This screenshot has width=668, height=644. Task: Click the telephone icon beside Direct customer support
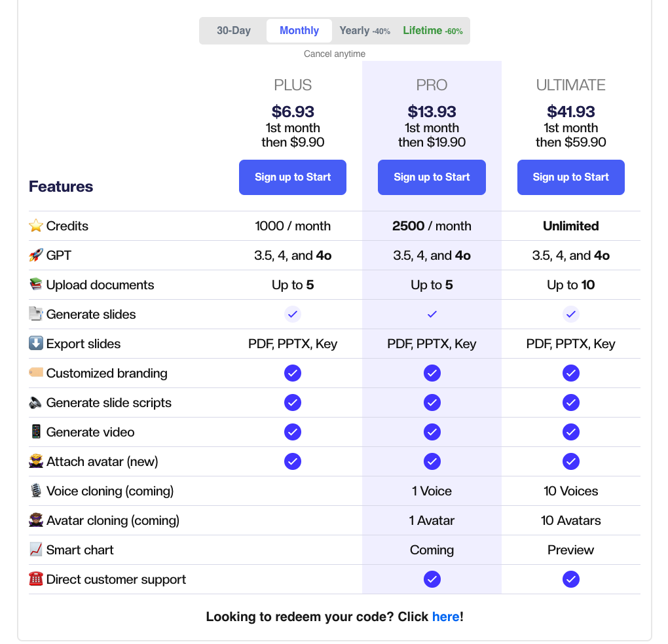[36, 579]
